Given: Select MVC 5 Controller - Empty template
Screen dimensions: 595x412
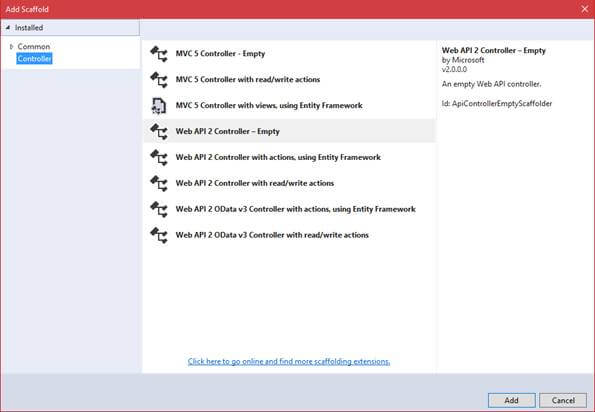Looking at the screenshot, I should [x=290, y=54].
